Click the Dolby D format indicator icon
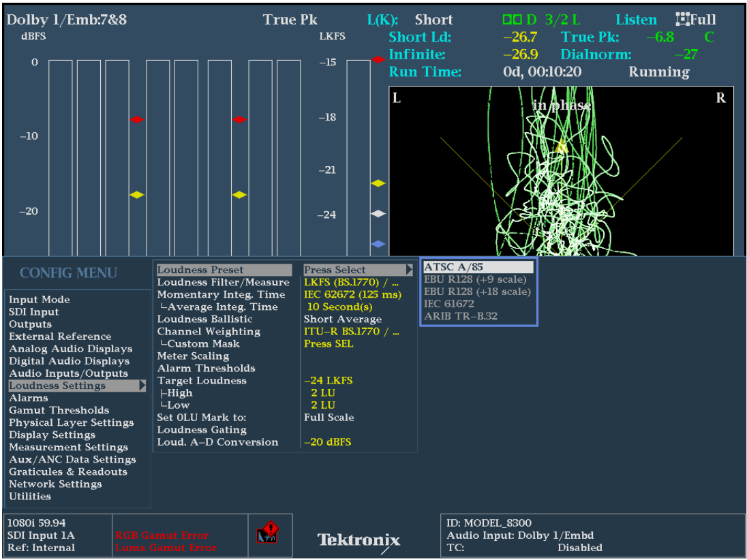 click(520, 20)
